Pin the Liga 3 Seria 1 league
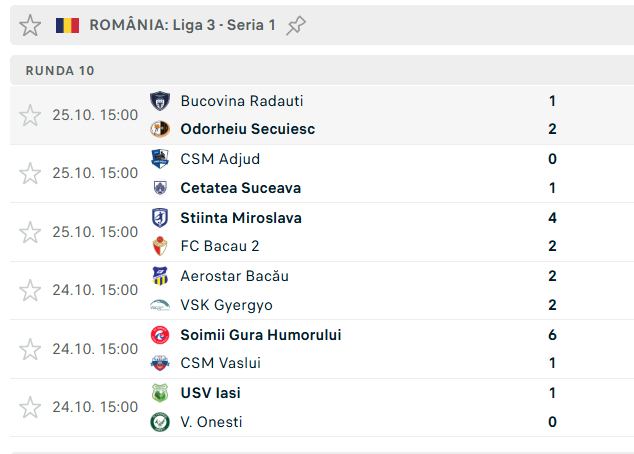This screenshot has height=454, width=634. coord(296,25)
